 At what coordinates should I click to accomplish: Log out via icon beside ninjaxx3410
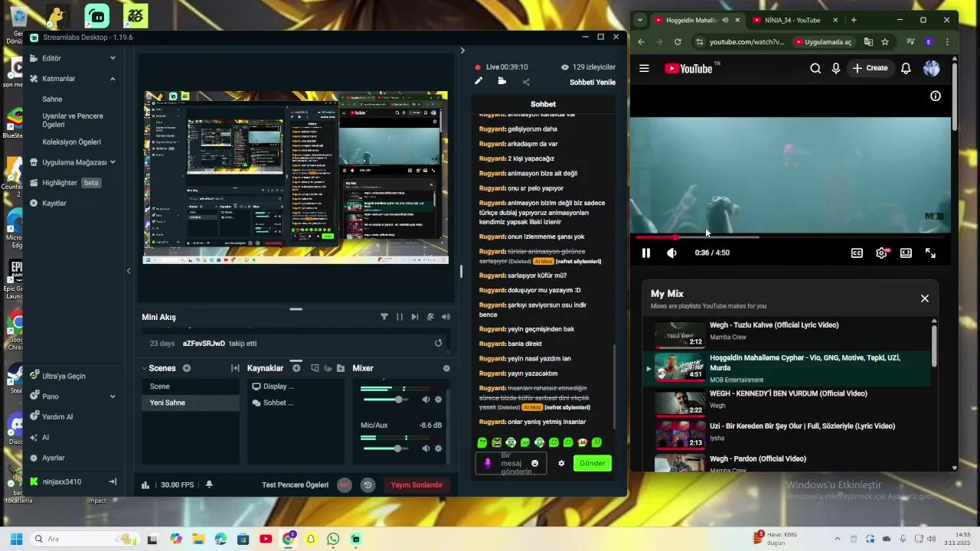point(113,481)
